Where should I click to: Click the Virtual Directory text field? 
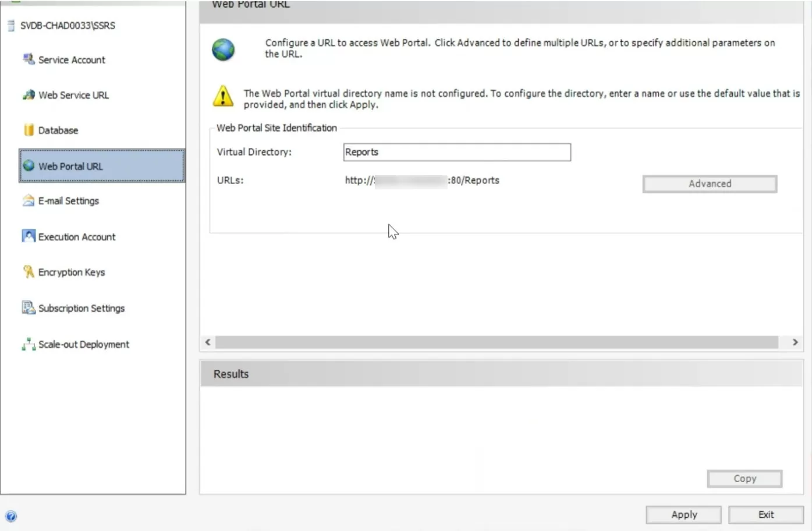[457, 152]
